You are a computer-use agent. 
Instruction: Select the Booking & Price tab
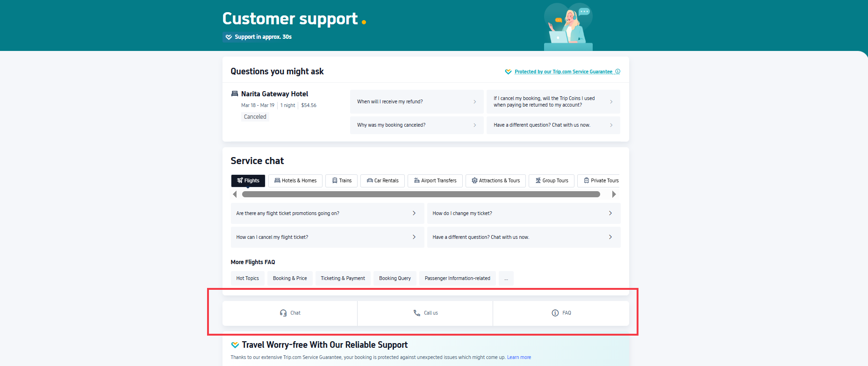click(x=290, y=278)
